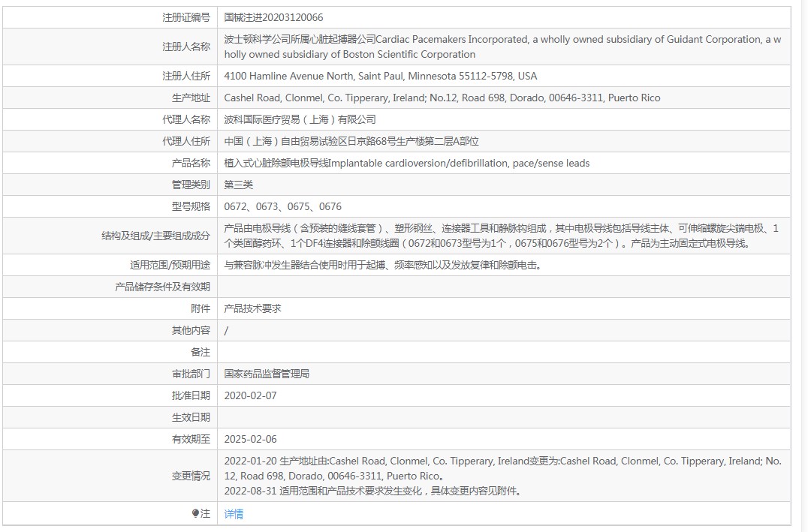Select production address Cashel Road, Clonmel in the 生产地址 row
Image resolution: width=808 pixels, height=532 pixels.
tap(442, 98)
